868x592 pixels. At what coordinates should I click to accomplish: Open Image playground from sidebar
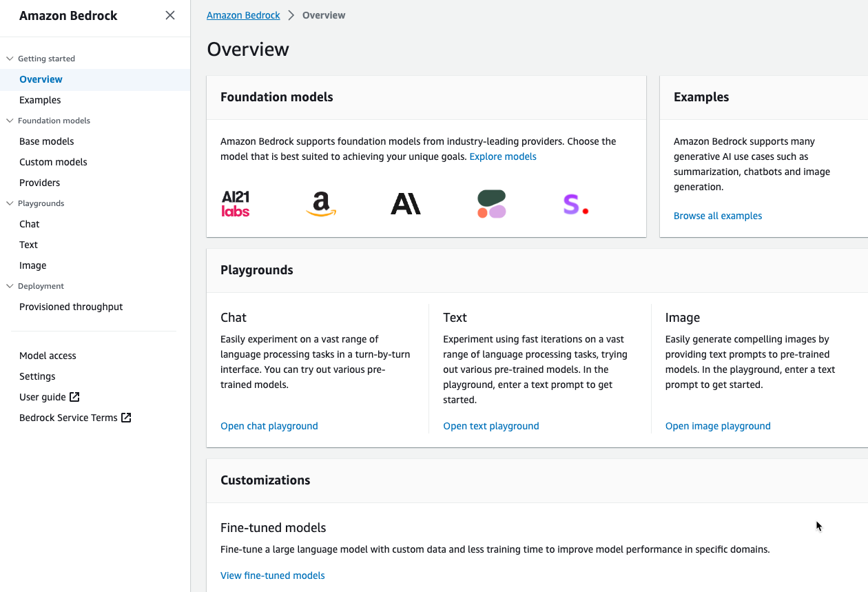point(33,265)
